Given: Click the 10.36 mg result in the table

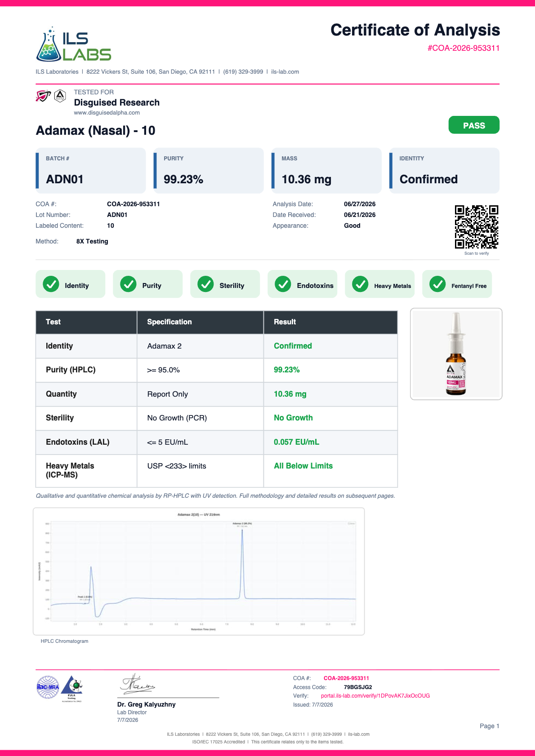Looking at the screenshot, I should tap(290, 394).
